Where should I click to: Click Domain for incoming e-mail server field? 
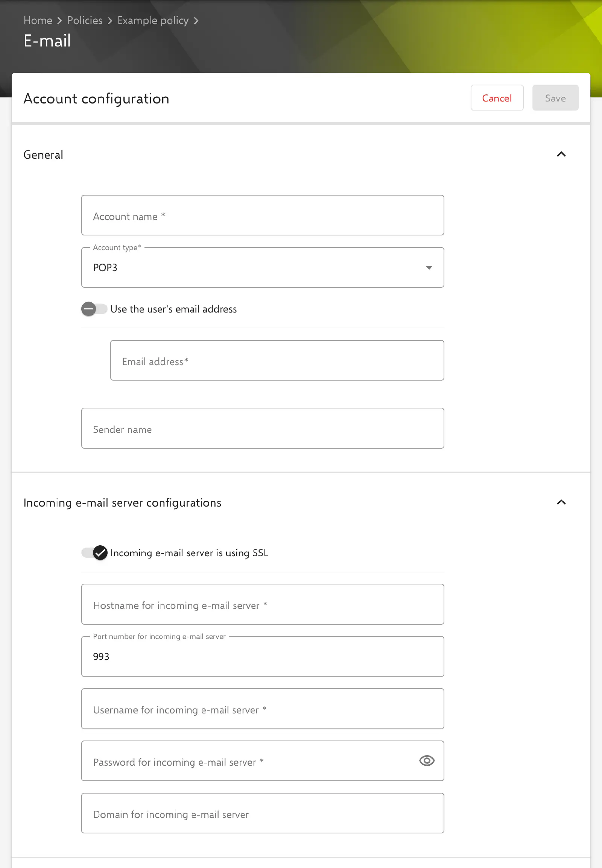click(263, 813)
